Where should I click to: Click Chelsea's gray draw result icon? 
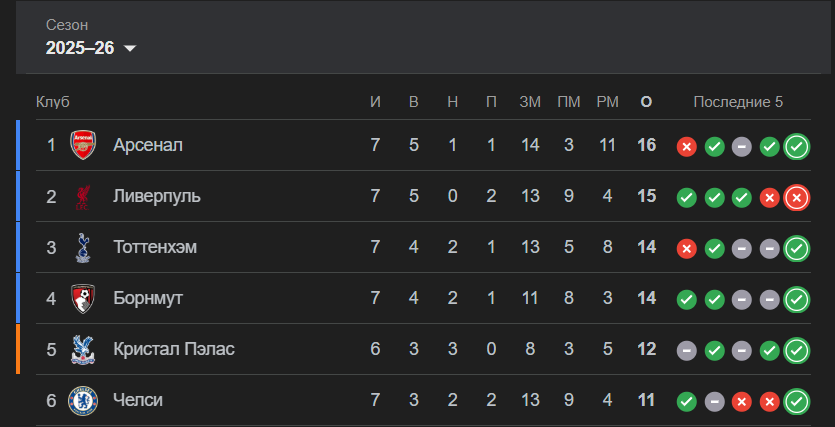[x=715, y=402]
